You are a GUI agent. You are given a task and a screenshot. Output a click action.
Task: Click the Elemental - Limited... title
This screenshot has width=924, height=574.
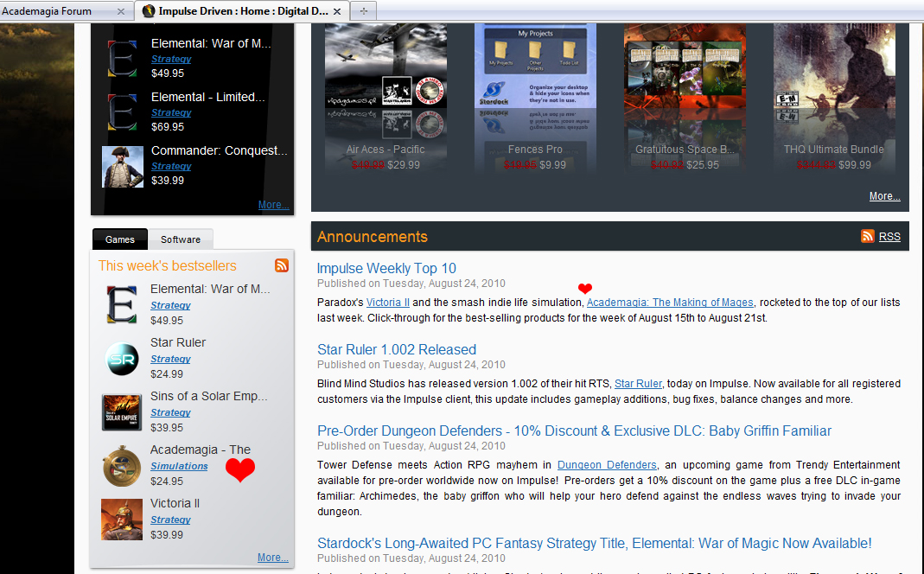pos(208,97)
